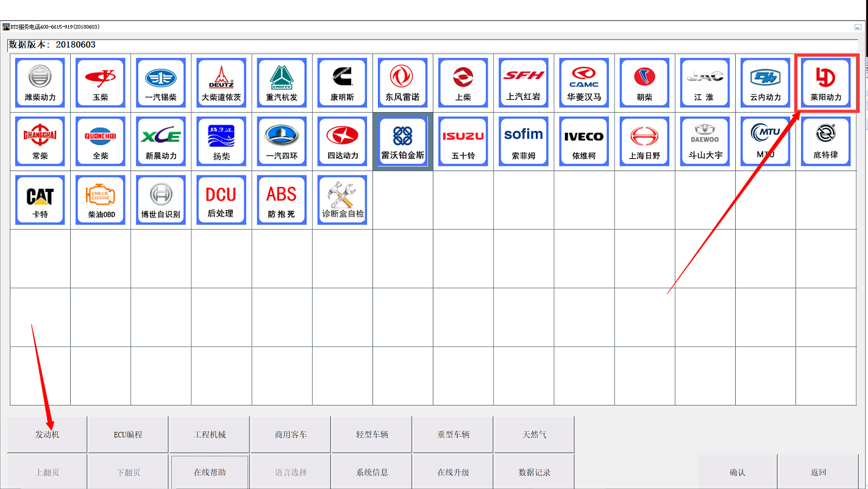This screenshot has width=868, height=489.
Task: Choose the 上海日野 brand icon
Action: (x=644, y=141)
